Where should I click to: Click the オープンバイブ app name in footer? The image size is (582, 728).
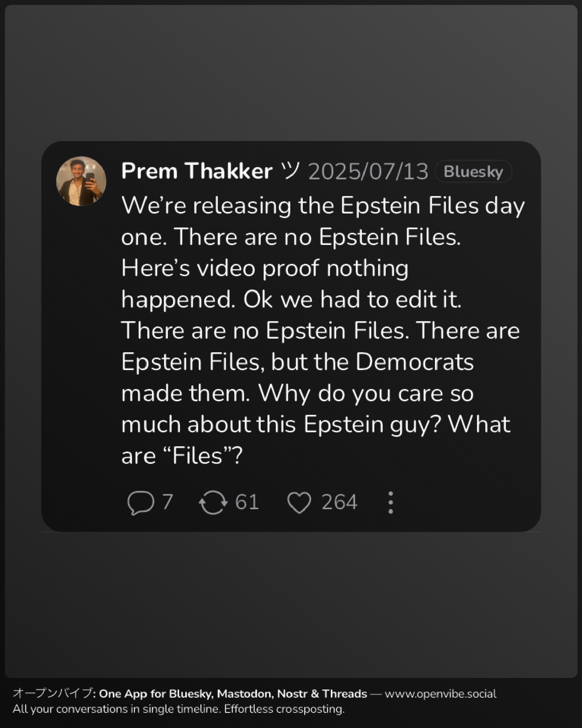tap(52, 694)
